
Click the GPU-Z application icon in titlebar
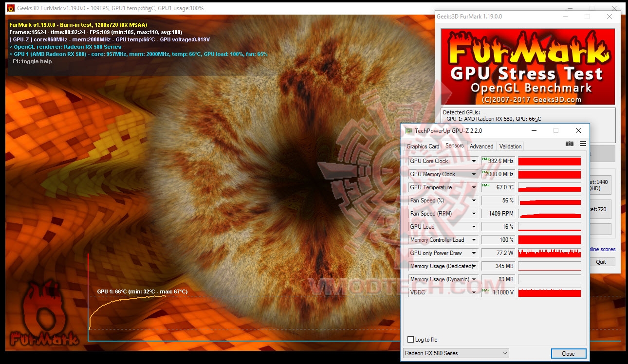[x=409, y=130]
